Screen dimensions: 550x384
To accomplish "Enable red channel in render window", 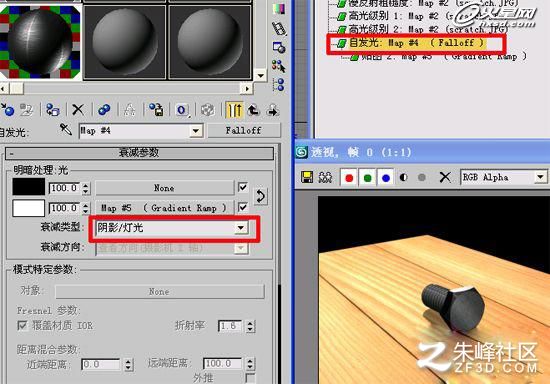I will tap(349, 178).
